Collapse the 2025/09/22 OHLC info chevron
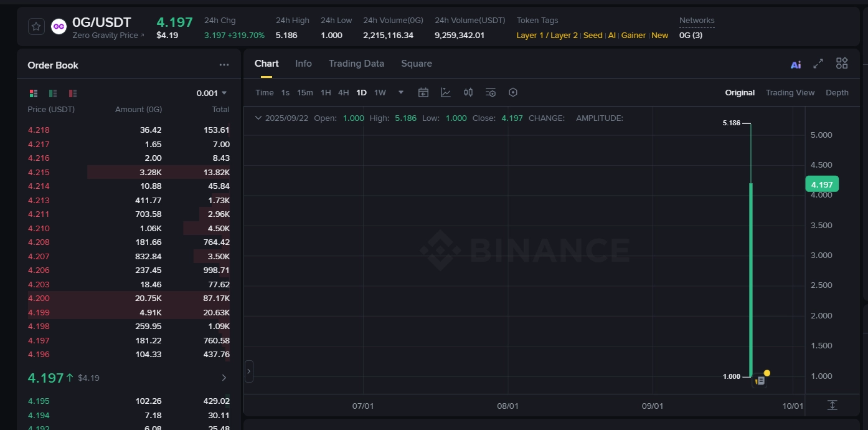 [258, 118]
